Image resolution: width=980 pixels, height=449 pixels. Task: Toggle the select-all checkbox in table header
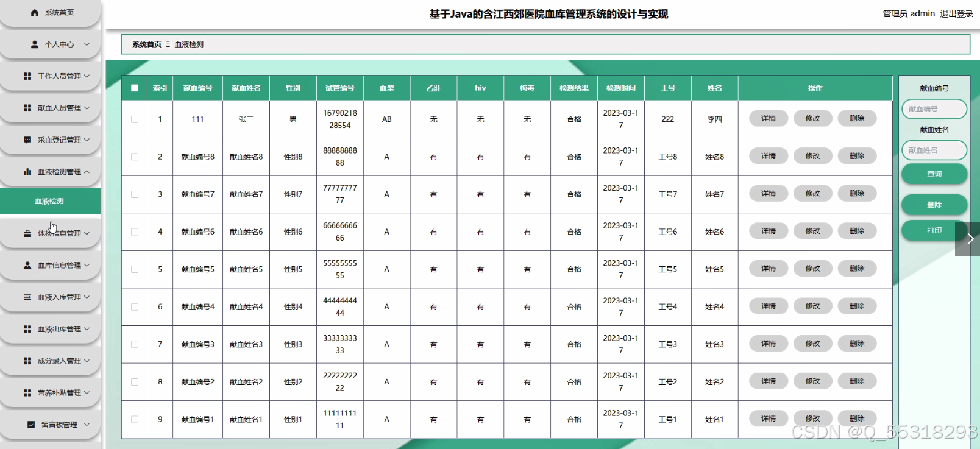[x=135, y=88]
